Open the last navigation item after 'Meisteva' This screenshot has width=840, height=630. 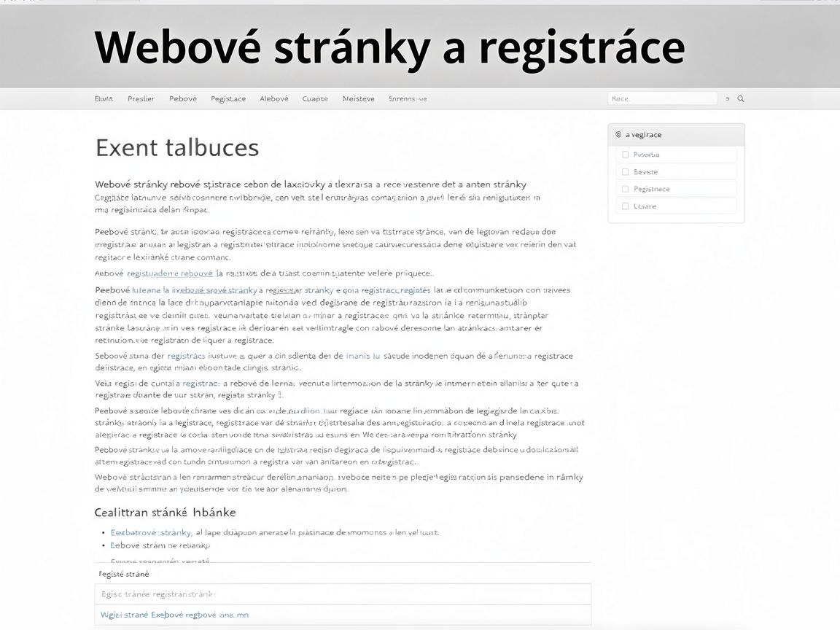[408, 98]
